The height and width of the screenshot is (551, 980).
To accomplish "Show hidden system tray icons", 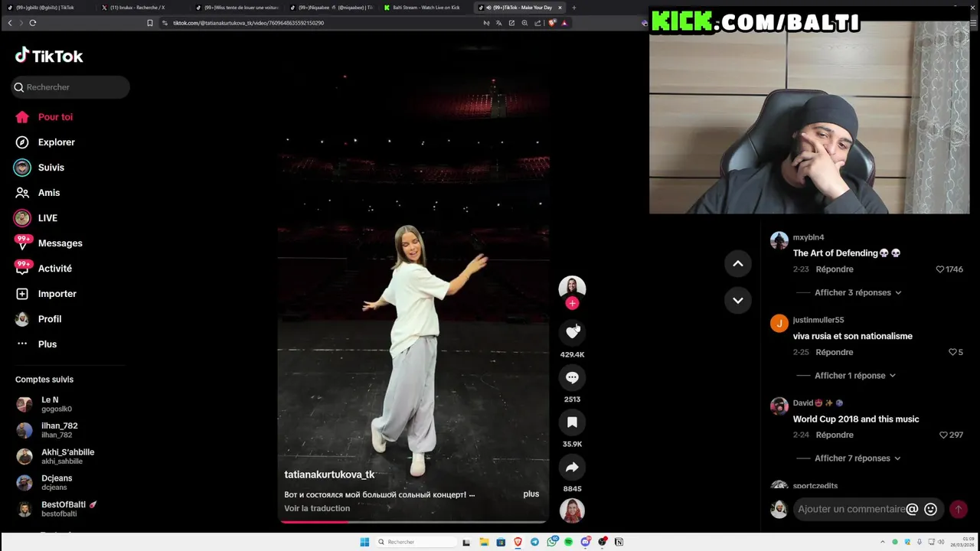I will pyautogui.click(x=882, y=542).
